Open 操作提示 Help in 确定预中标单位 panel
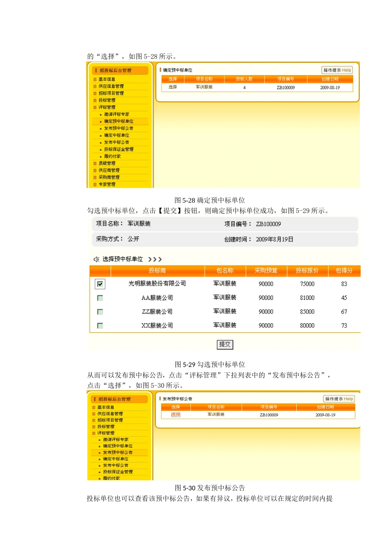This screenshot has width=392, height=555. tap(337, 70)
